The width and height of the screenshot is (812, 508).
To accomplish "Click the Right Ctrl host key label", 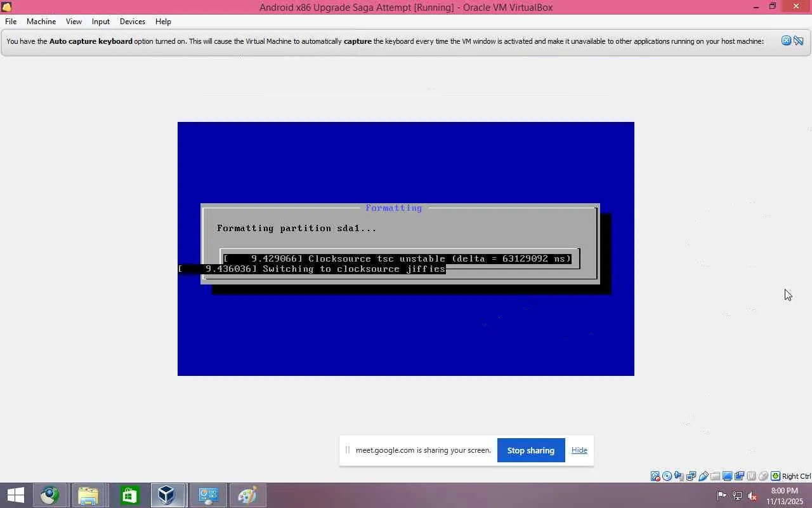I will pos(796,476).
